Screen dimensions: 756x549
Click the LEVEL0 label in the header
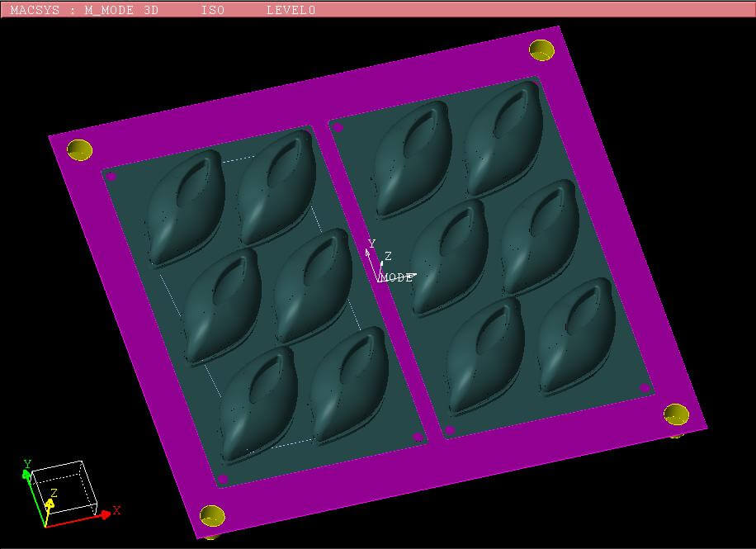291,10
